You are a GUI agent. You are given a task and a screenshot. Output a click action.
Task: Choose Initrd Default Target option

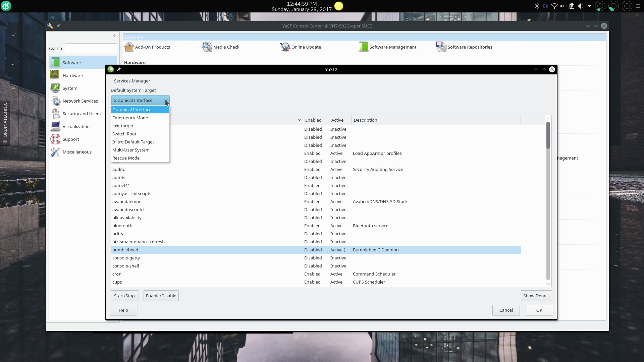coord(140,142)
